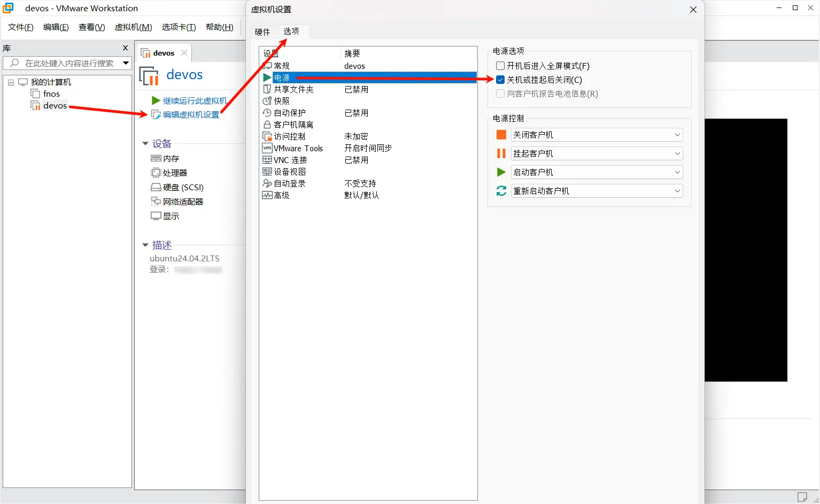Click the ubuntu24.04.2LTS description text
This screenshot has width=820, height=504.
click(x=184, y=258)
